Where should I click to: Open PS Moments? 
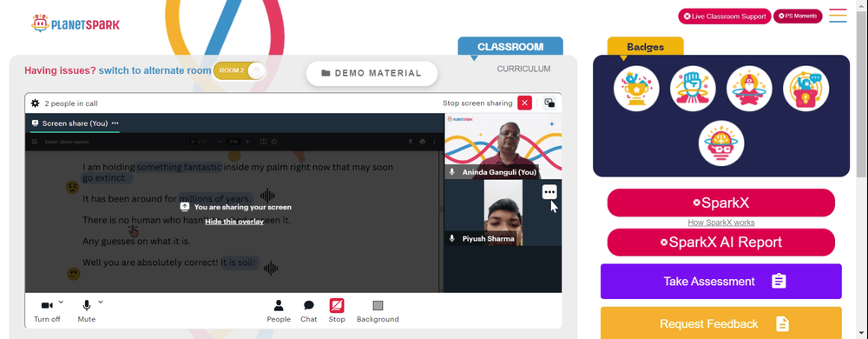point(798,16)
